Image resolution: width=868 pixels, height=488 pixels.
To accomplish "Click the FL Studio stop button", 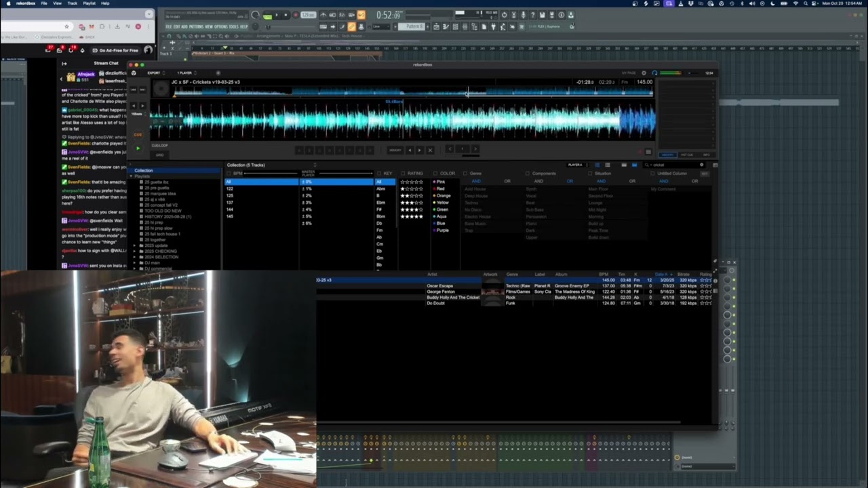I will pyautogui.click(x=285, y=15).
